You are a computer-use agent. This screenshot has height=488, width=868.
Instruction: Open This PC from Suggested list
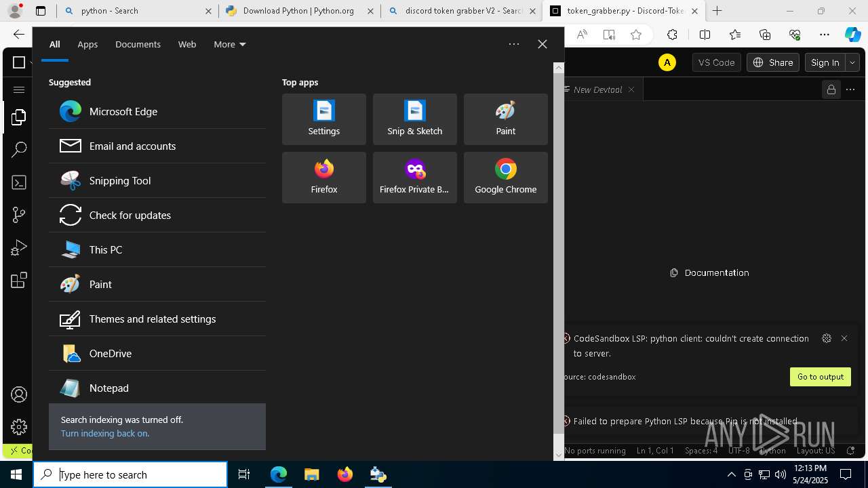point(157,249)
